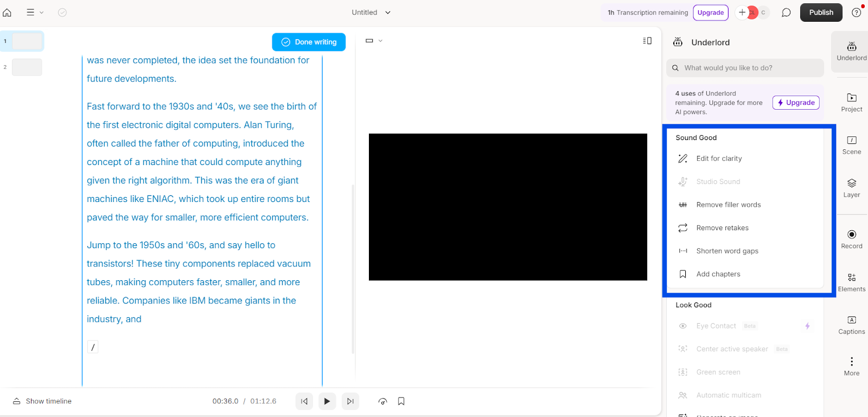The height and width of the screenshot is (417, 868).
Task: Open the Underlord sidebar tab
Action: click(x=851, y=51)
